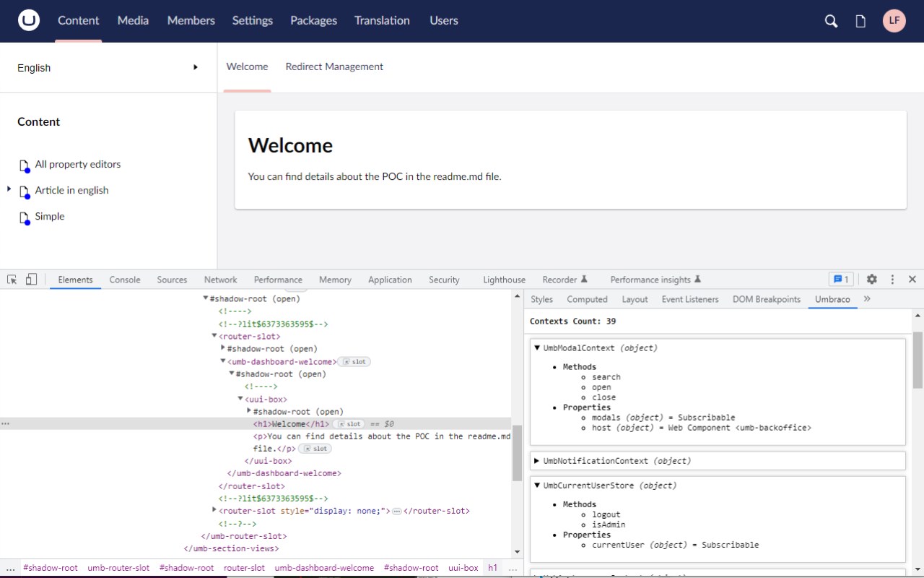Open the Content section

pos(79,20)
